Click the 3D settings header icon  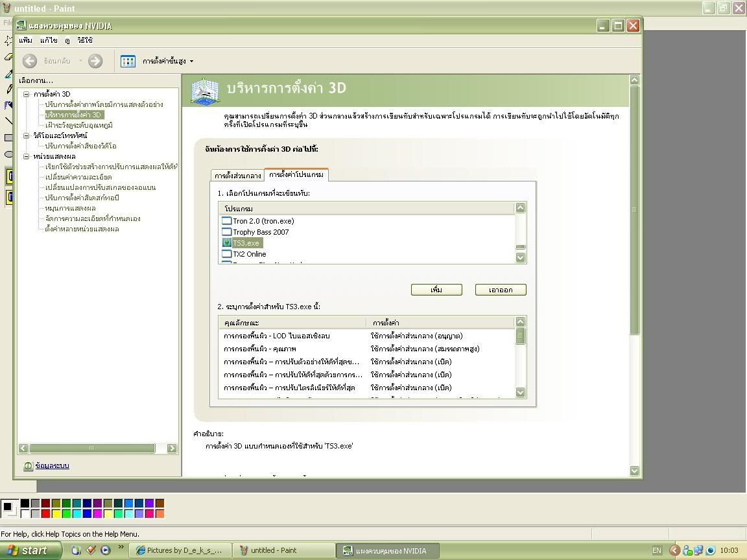205,91
